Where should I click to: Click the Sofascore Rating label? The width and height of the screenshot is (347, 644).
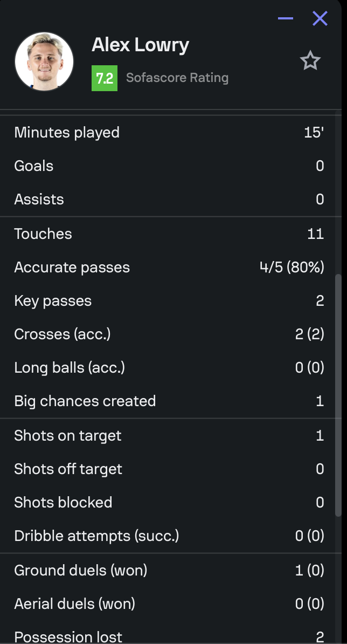(x=177, y=78)
